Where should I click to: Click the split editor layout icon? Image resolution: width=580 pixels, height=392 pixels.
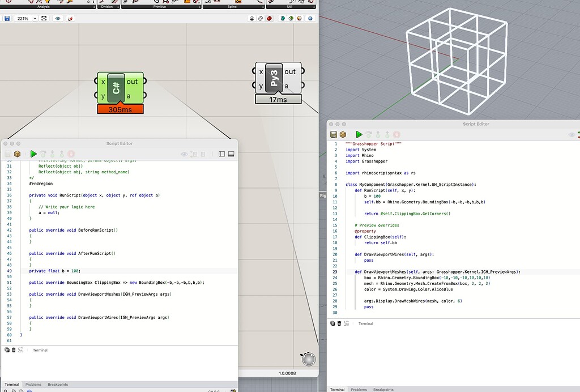point(221,154)
